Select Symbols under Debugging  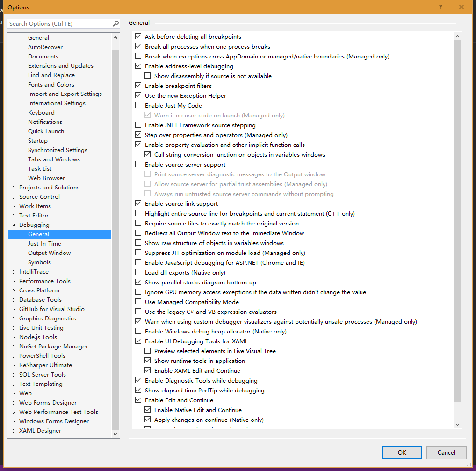[x=39, y=262]
